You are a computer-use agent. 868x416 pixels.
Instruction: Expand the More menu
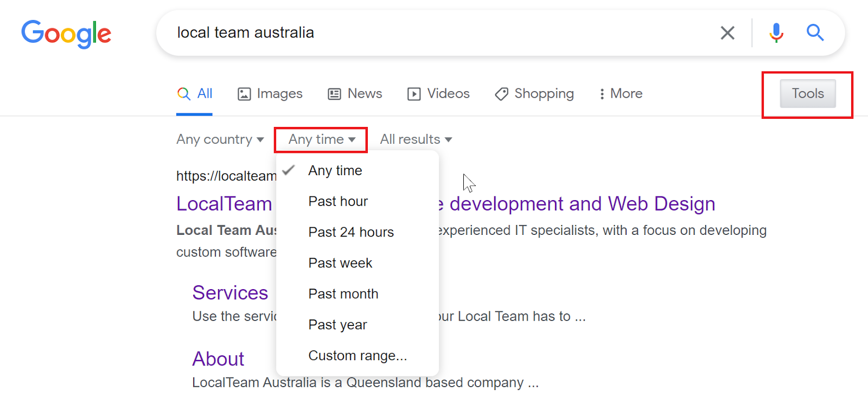621,94
